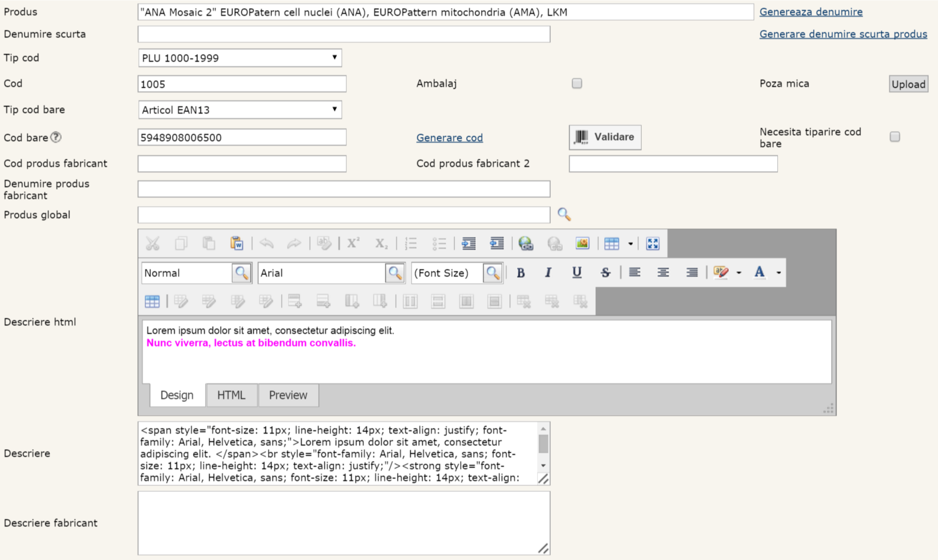
Task: Toggle full screen editor mode
Action: click(653, 244)
